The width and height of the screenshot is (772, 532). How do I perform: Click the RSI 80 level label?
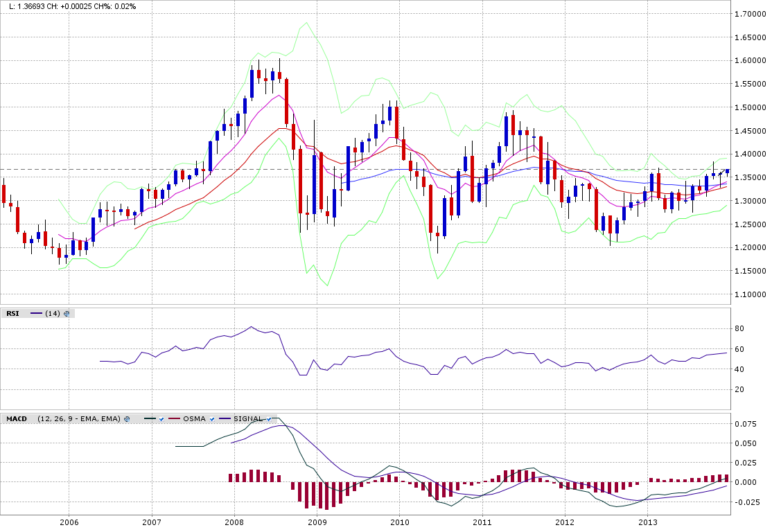[x=739, y=328]
